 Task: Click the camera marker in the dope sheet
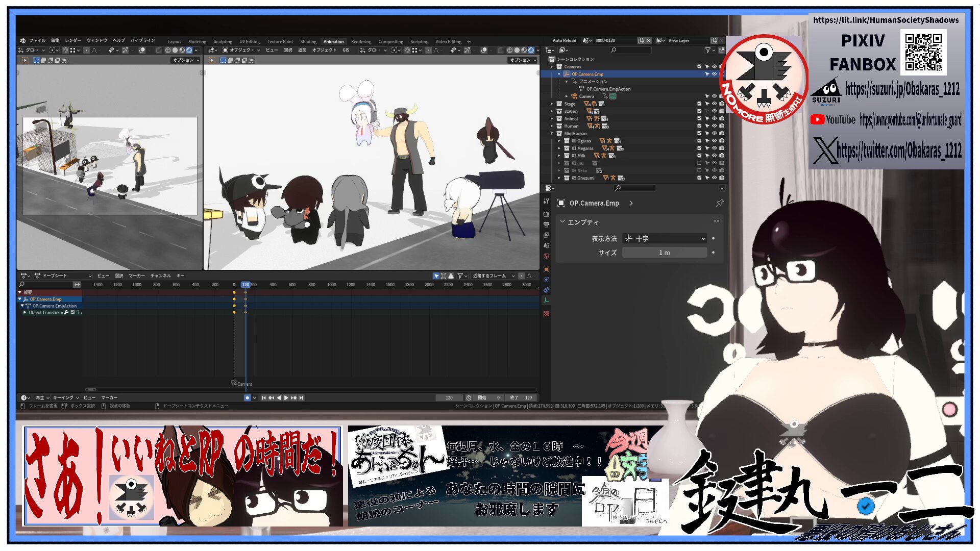click(234, 383)
